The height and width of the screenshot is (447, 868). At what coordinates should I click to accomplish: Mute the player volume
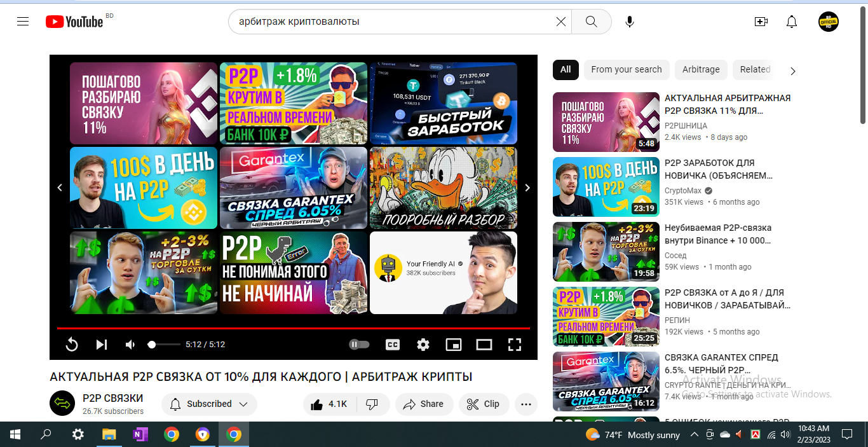click(x=130, y=345)
